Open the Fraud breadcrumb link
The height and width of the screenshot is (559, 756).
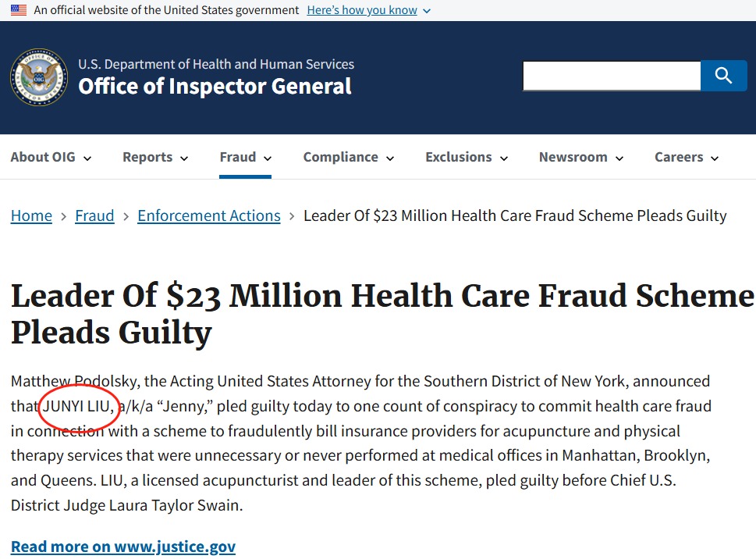pyautogui.click(x=94, y=215)
